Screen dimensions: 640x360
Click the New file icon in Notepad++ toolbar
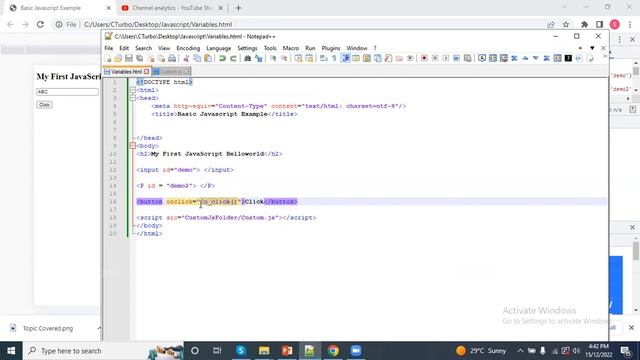coord(108,58)
